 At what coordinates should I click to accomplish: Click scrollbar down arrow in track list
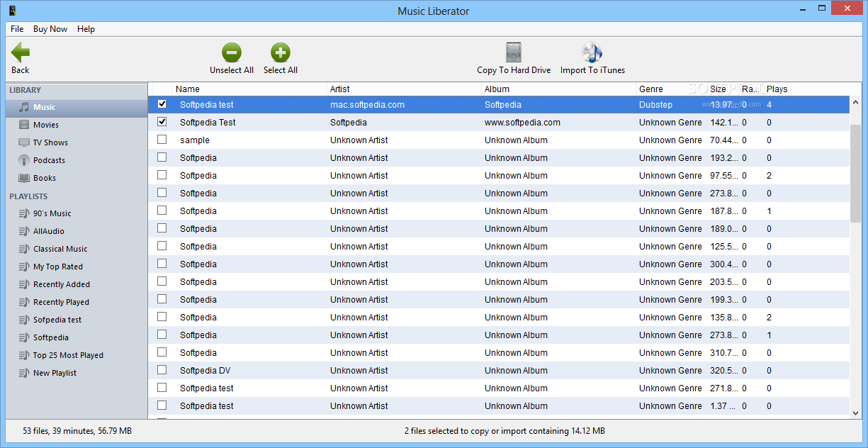point(855,413)
